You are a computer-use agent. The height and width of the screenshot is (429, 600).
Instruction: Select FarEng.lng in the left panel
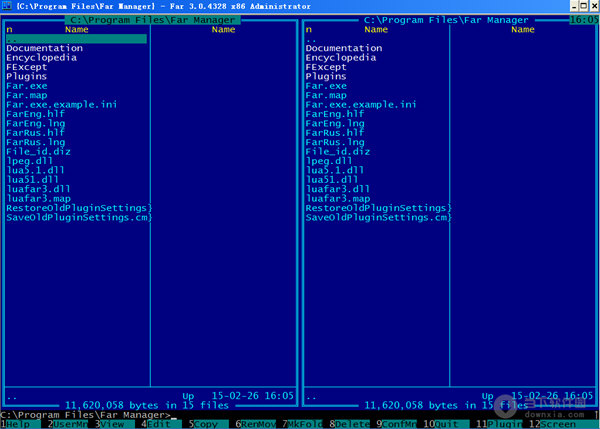[x=36, y=123]
